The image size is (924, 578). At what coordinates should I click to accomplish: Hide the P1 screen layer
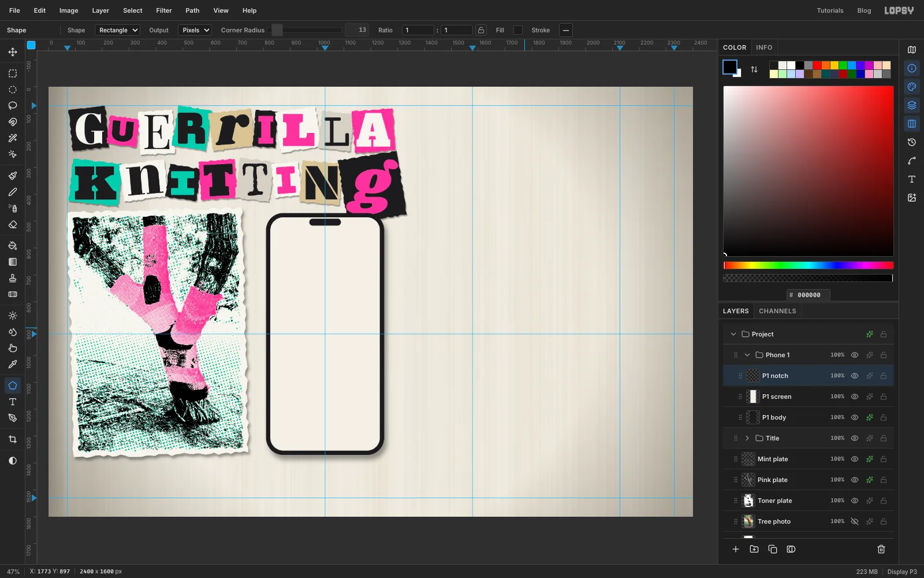[x=855, y=397]
